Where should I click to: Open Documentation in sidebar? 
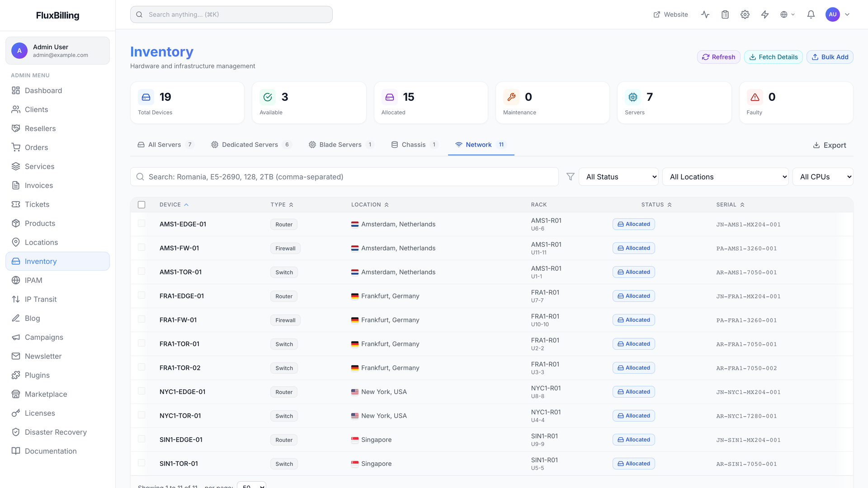[57, 451]
